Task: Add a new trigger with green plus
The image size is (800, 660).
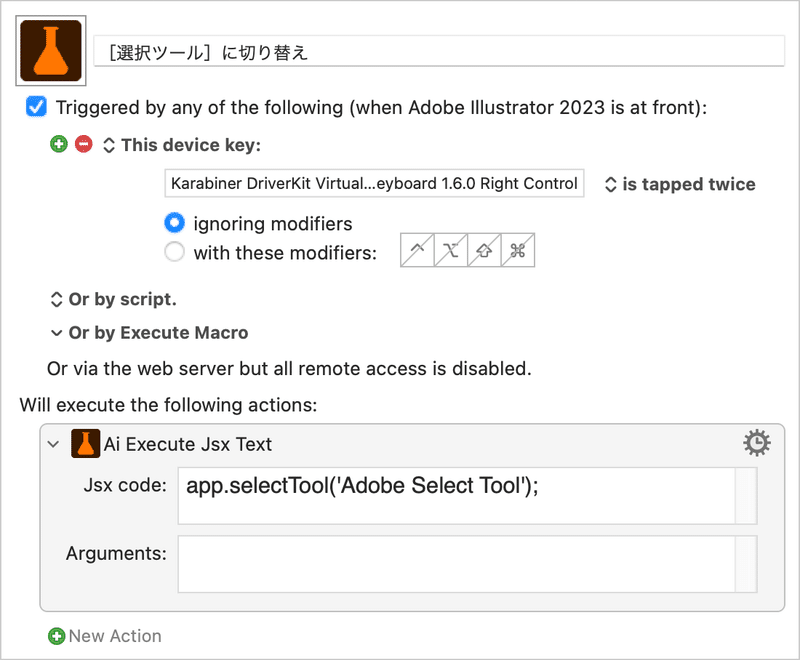Action: (59, 144)
